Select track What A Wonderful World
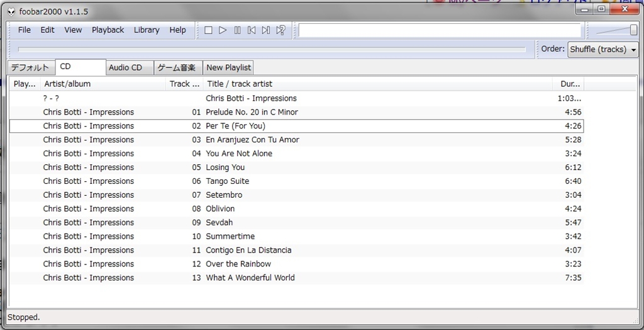This screenshot has width=644, height=330. click(x=296, y=278)
